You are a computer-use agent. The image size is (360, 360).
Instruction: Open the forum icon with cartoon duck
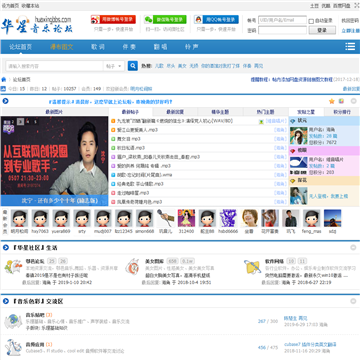tap(13, 267)
